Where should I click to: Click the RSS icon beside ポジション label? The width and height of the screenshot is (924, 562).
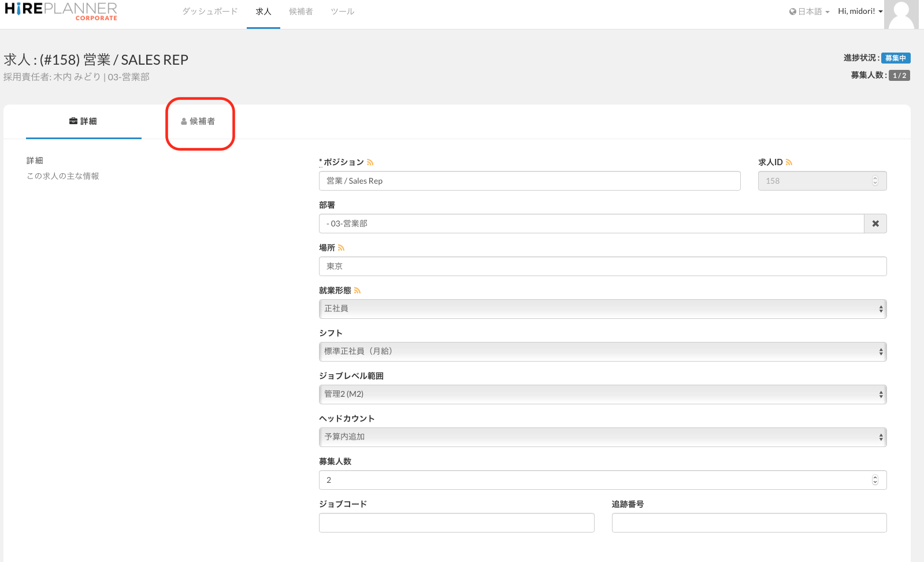tap(370, 163)
